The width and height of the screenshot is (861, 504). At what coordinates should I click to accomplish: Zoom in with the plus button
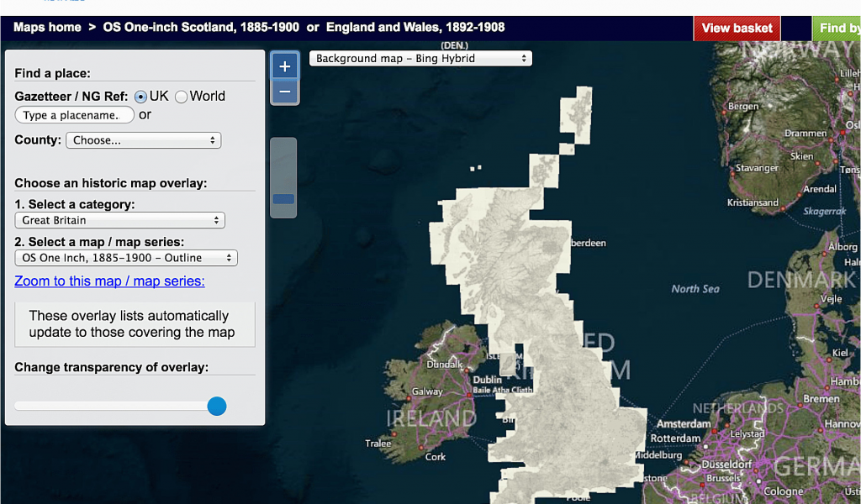[284, 66]
